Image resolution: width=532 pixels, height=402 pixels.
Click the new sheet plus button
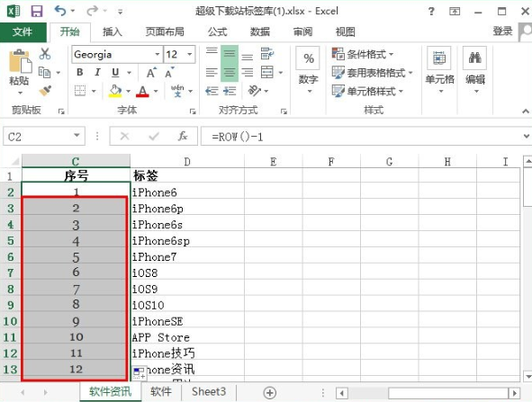coord(270,393)
